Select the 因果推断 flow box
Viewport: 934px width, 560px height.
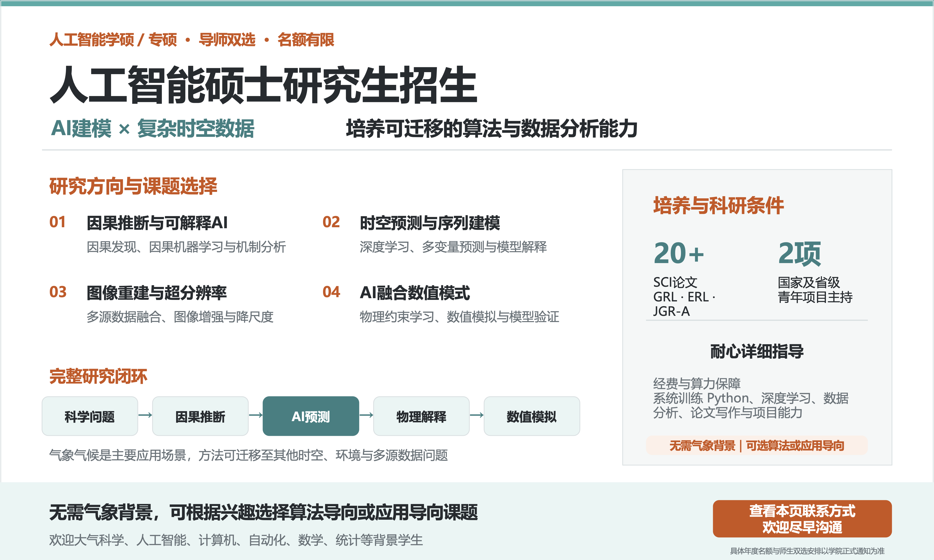tap(200, 416)
